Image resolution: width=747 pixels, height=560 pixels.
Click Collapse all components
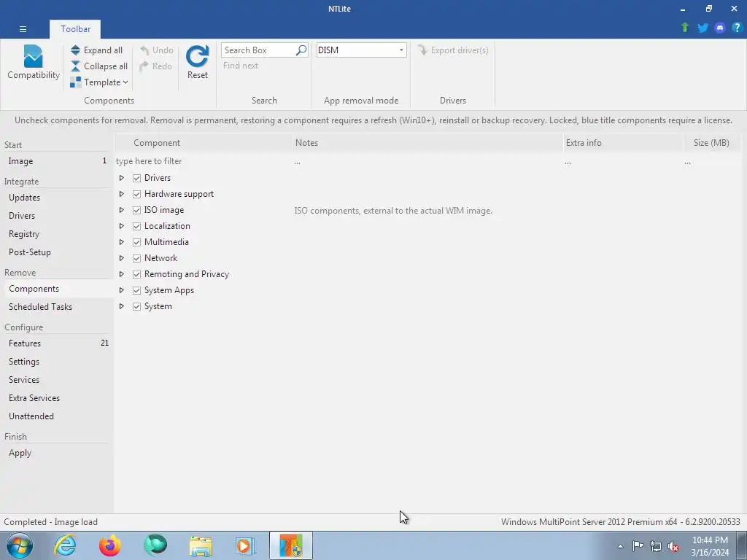coord(99,66)
